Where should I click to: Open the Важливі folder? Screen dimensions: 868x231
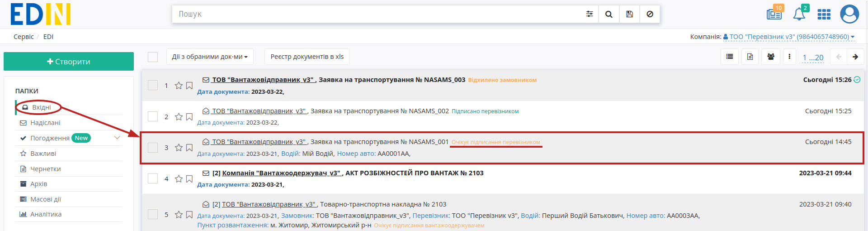pyautogui.click(x=43, y=154)
